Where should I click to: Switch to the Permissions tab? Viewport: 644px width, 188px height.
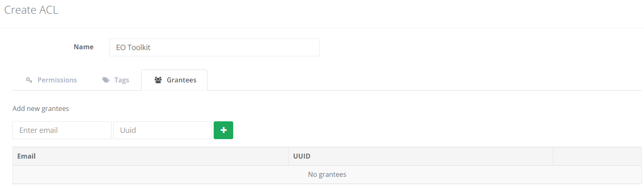coord(51,80)
